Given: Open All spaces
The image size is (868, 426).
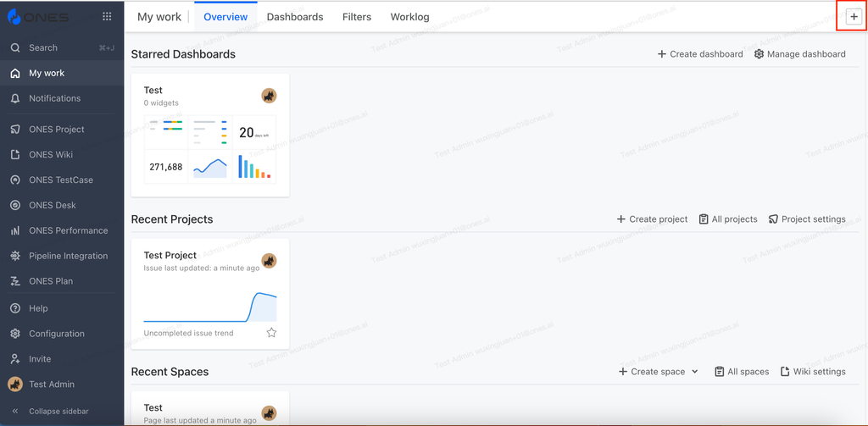Looking at the screenshot, I should coord(742,372).
